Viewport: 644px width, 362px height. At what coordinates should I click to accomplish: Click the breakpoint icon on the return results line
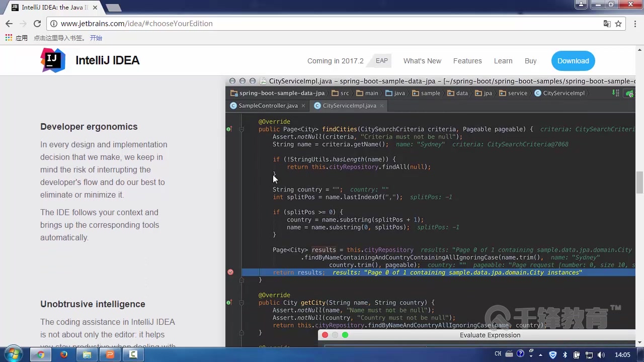230,272
